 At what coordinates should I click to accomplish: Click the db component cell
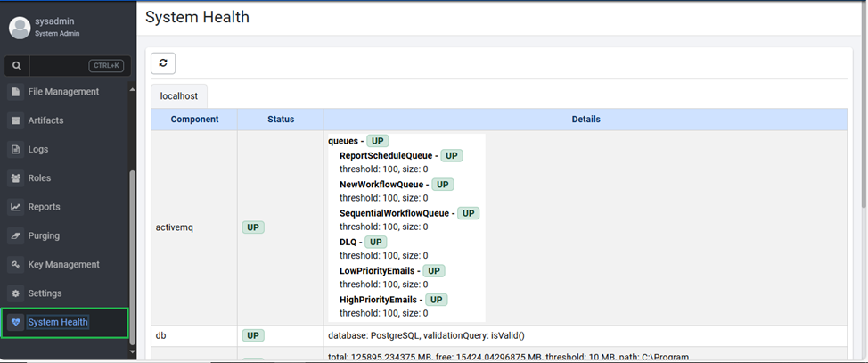coord(194,336)
